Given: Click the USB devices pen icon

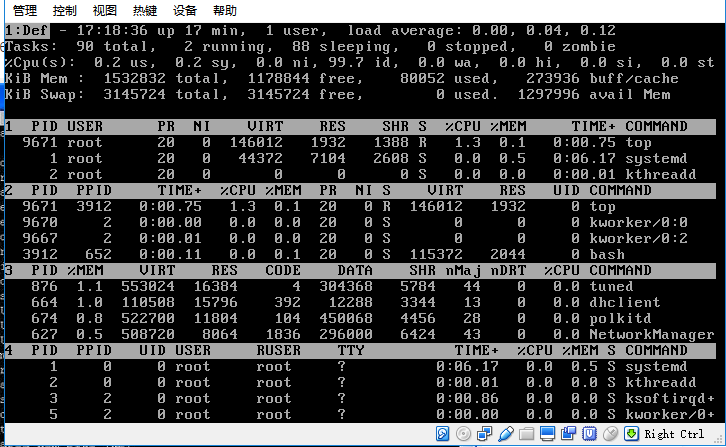Looking at the screenshot, I should (505, 434).
